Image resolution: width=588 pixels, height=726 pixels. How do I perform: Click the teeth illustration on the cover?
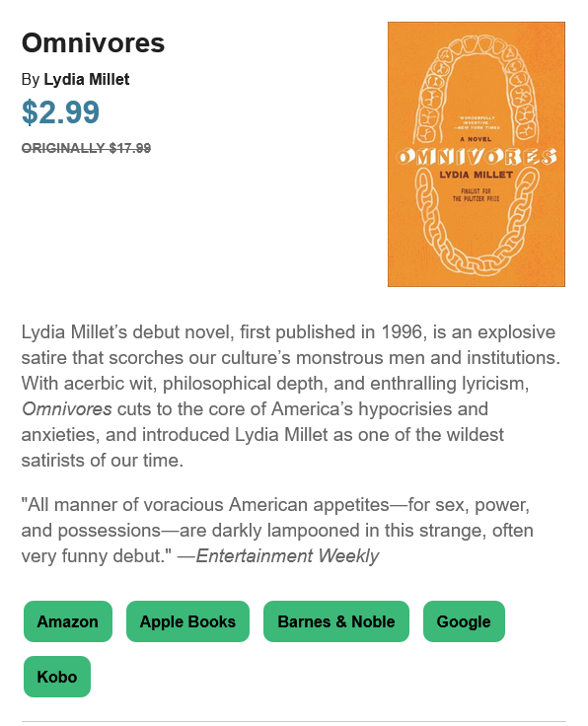pyautogui.click(x=477, y=88)
